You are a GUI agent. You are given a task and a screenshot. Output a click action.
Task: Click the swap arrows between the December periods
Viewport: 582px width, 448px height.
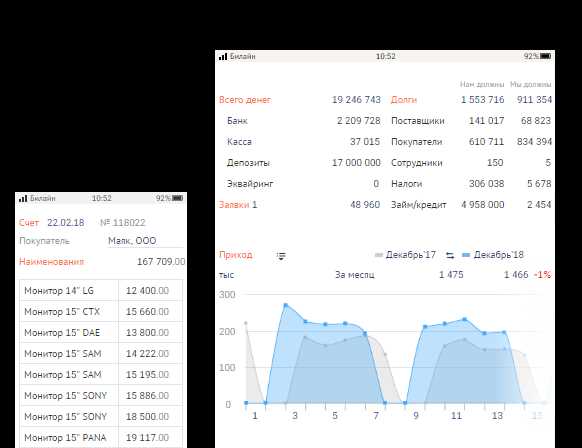[450, 255]
